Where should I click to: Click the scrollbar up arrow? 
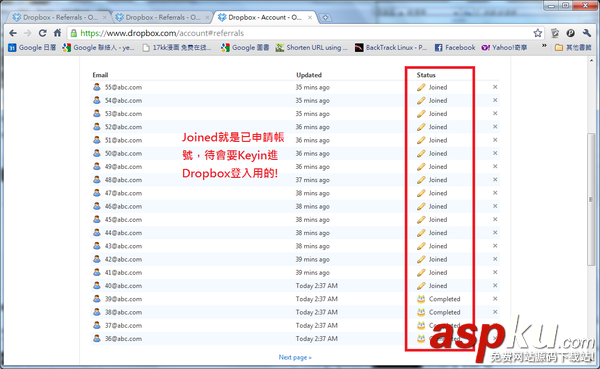[591, 60]
